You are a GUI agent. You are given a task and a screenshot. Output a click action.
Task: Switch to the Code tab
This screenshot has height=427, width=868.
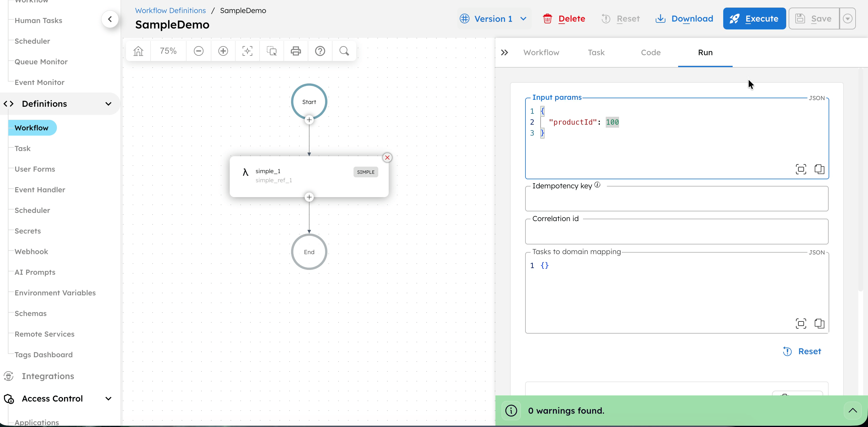(651, 52)
